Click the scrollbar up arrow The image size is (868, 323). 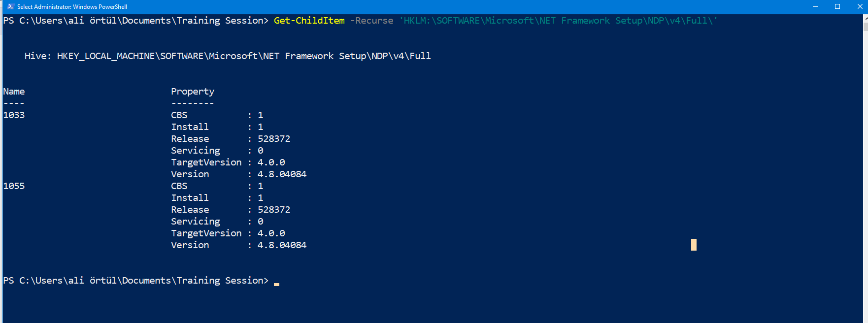click(x=866, y=18)
